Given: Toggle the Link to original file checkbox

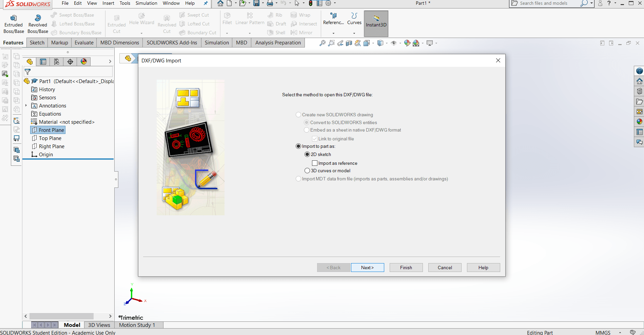Looking at the screenshot, I should (315, 139).
